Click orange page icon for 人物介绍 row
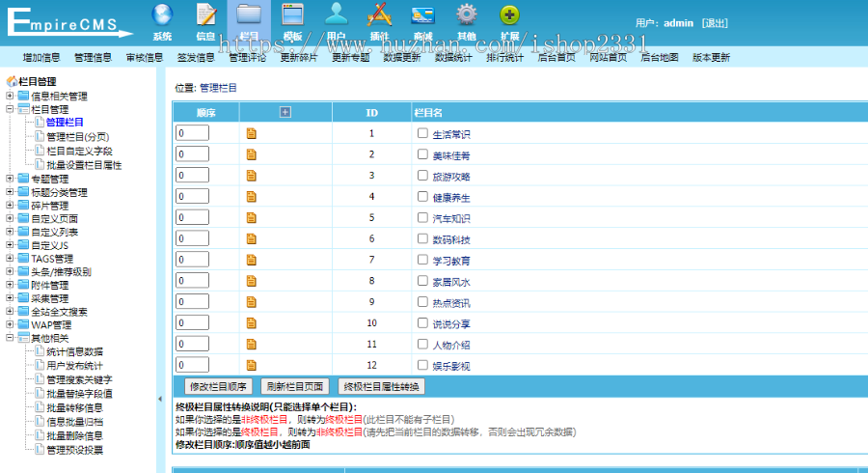Image resolution: width=868 pixels, height=473 pixels. coord(252,344)
